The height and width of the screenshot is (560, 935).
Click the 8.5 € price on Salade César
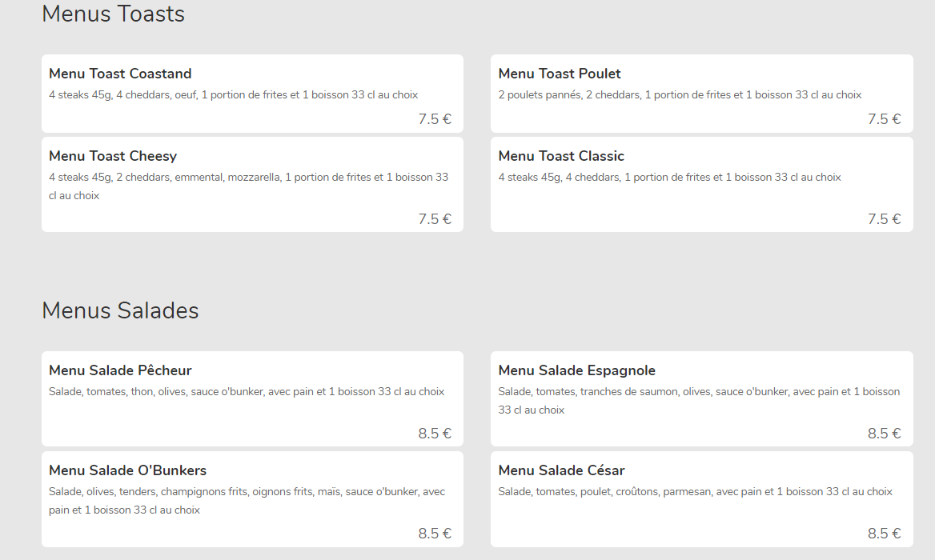pos(885,534)
